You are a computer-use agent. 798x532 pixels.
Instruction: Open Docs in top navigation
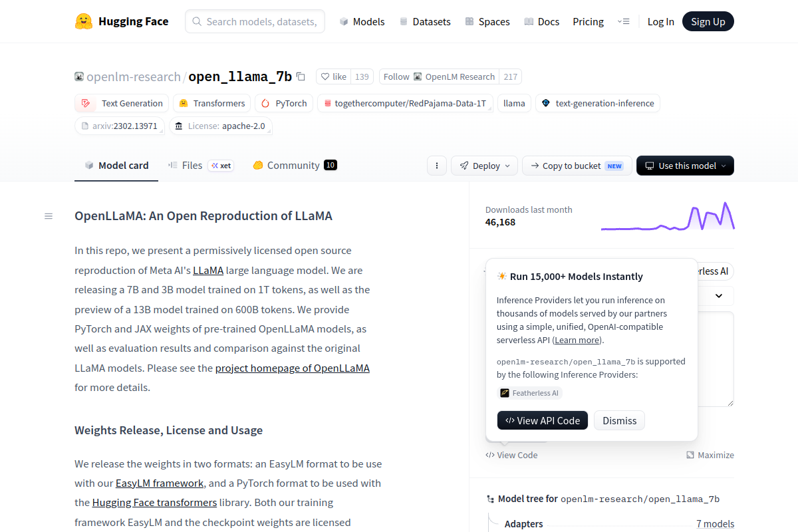pyautogui.click(x=541, y=21)
